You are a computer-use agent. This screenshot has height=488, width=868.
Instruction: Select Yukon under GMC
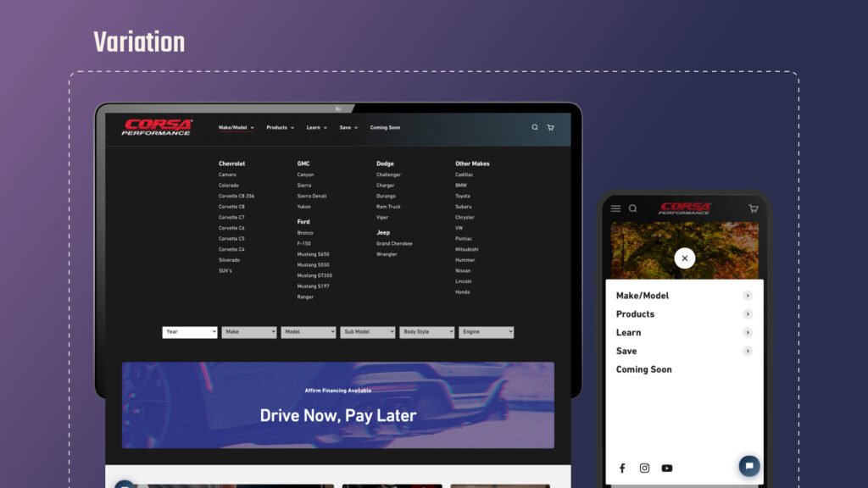pos(304,207)
